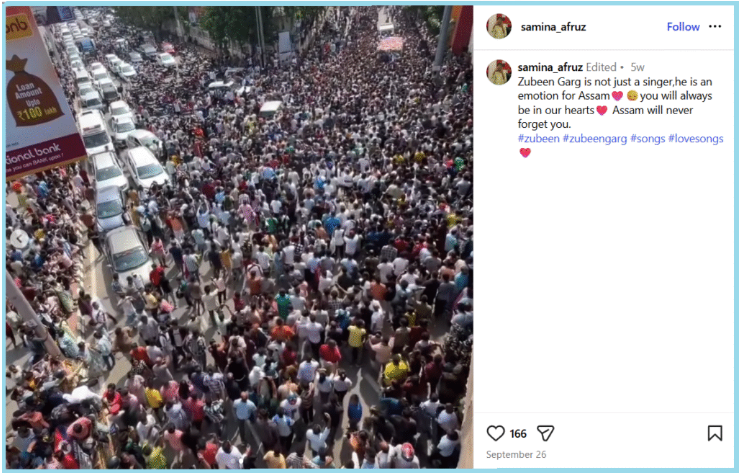Follow the samina_afruz account
The height and width of the screenshot is (475, 739).
point(683,27)
